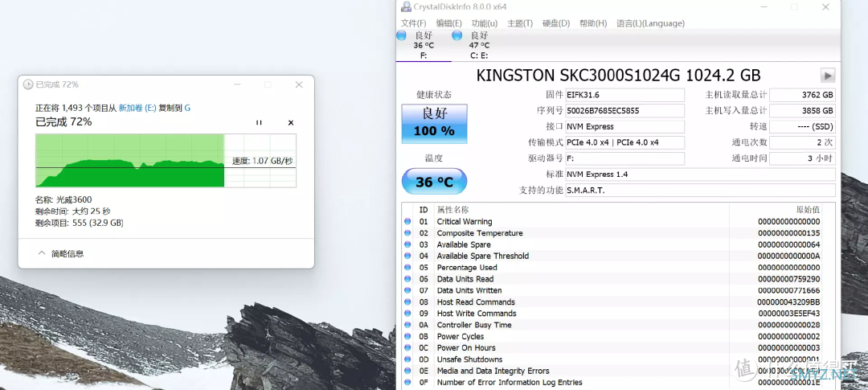
Task: Click the status dot for Controller Busy Time
Action: pyautogui.click(x=407, y=325)
